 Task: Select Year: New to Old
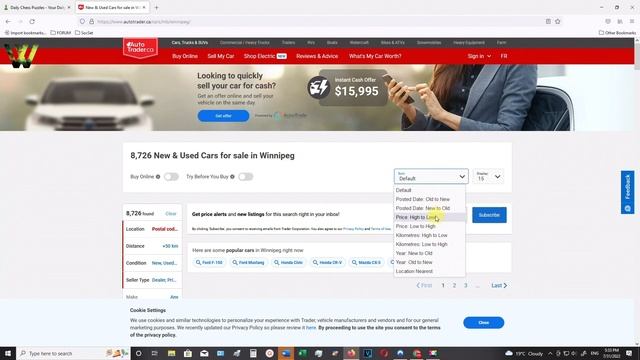click(x=429, y=253)
